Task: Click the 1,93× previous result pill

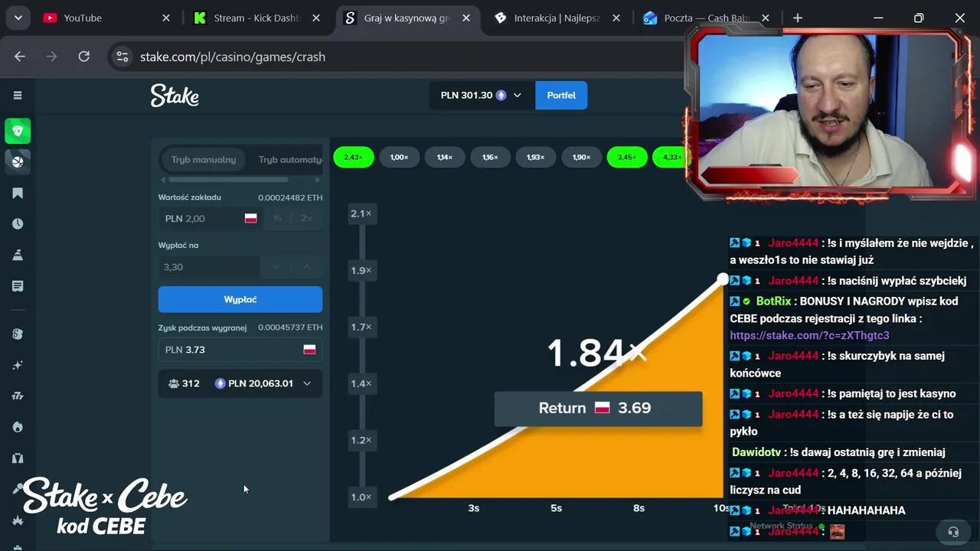Action: click(x=536, y=157)
